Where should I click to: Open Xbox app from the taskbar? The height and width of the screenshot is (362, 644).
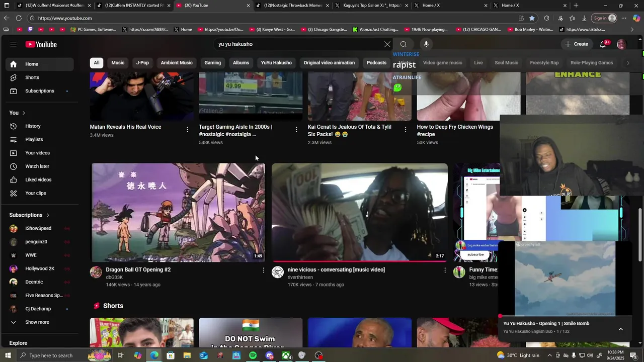pyautogui.click(x=286, y=355)
